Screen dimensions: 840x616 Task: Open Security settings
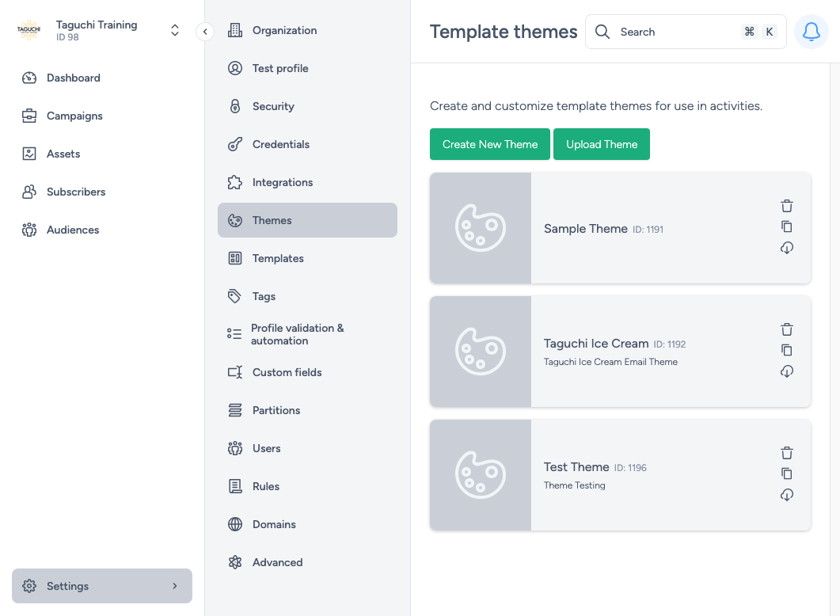click(x=307, y=107)
